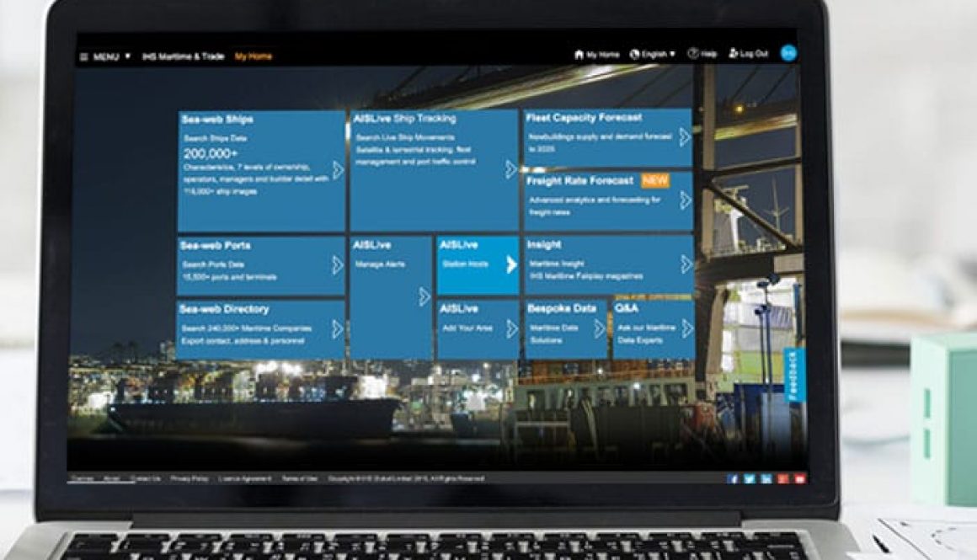Click the Add Your Area arrow
977x560 pixels.
pyautogui.click(x=511, y=329)
